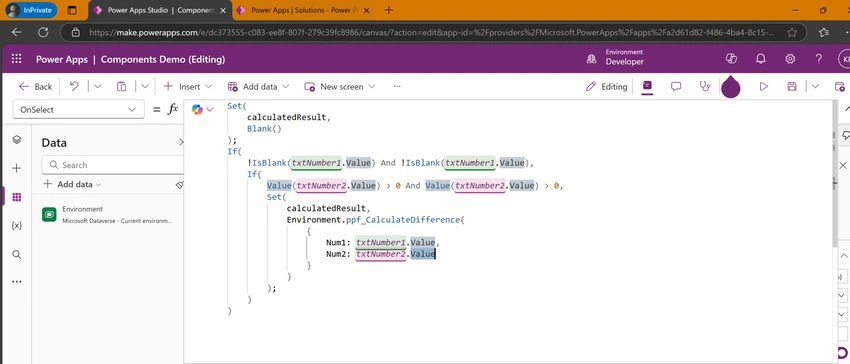The height and width of the screenshot is (364, 850).
Task: Close the Data pane
Action: (181, 142)
